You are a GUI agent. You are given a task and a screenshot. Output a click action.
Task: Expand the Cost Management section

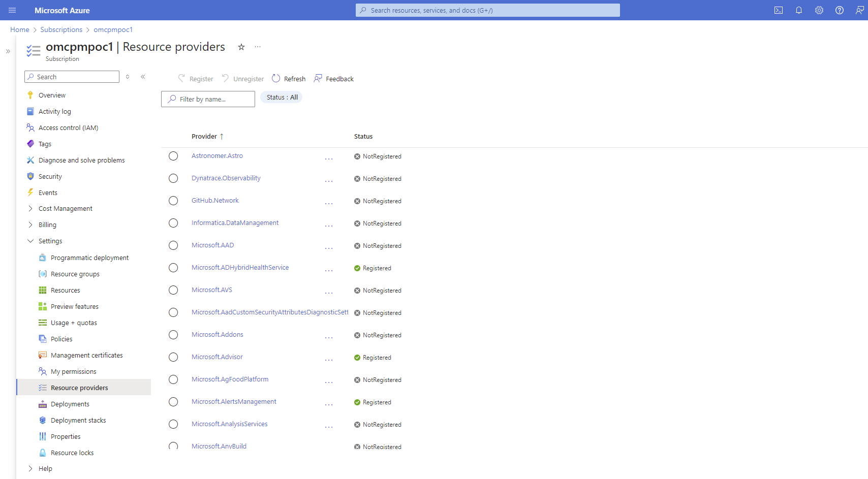30,209
